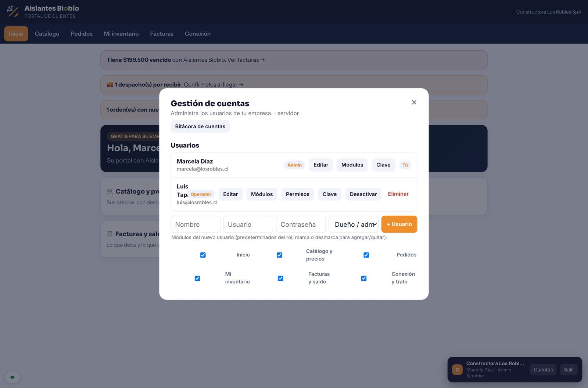Click the green icon at bottom-left corner

click(12, 377)
